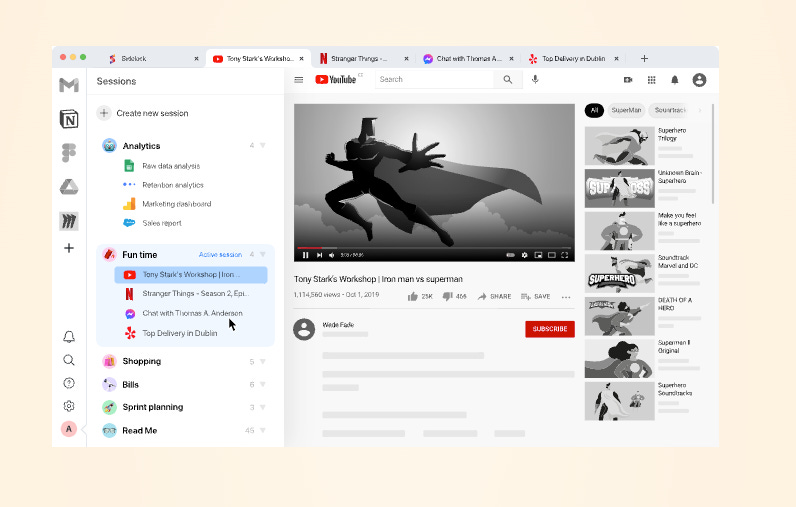Open YouTube hamburger menu

click(x=298, y=80)
